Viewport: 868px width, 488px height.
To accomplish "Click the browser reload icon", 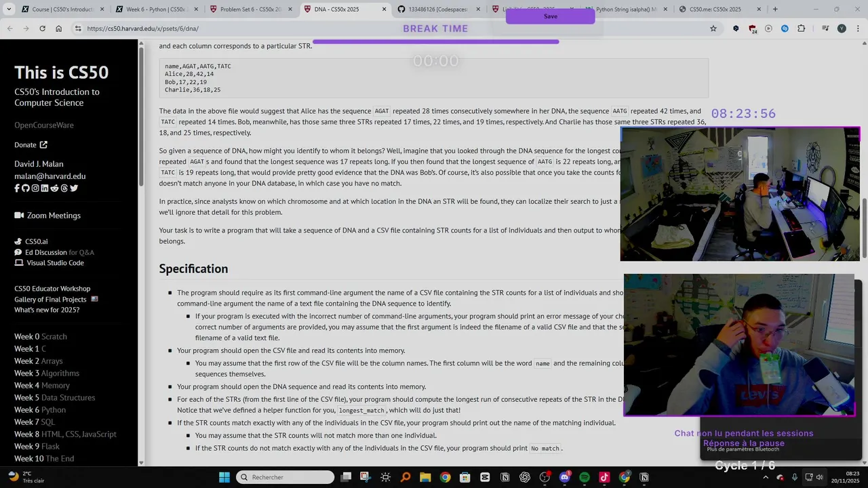I will tap(42, 28).
